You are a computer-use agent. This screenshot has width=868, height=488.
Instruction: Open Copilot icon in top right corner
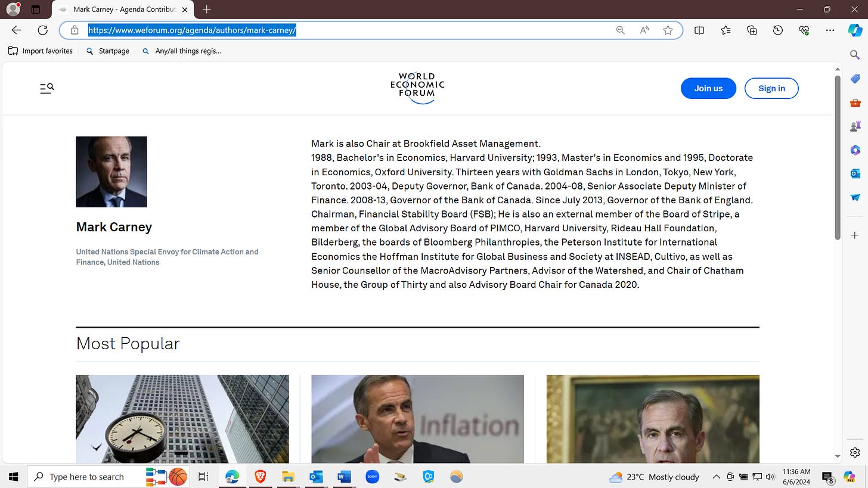pyautogui.click(x=855, y=30)
